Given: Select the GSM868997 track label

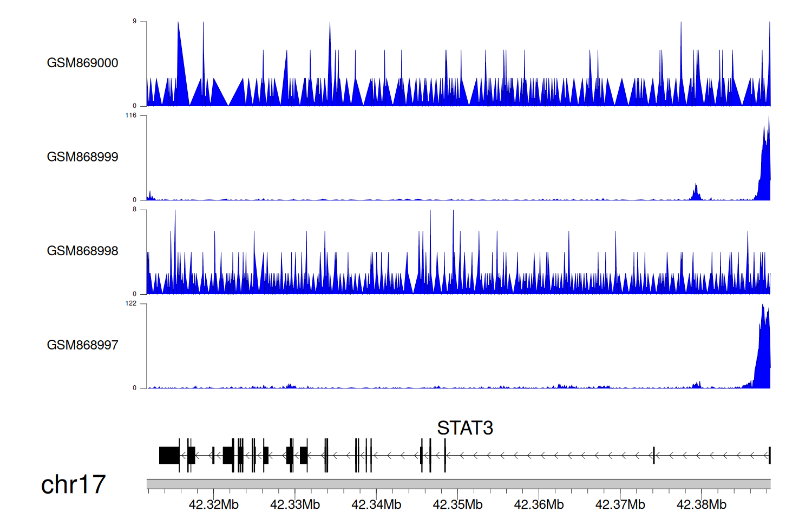Looking at the screenshot, I should (x=82, y=345).
